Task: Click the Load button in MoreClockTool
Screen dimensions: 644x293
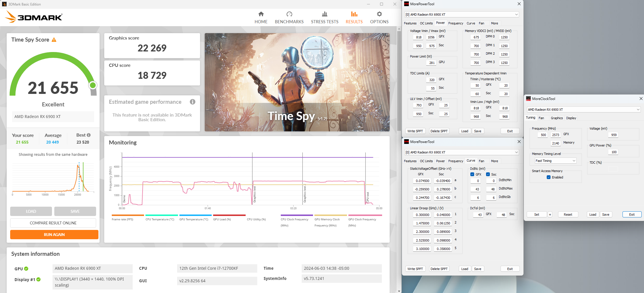Action: click(593, 215)
